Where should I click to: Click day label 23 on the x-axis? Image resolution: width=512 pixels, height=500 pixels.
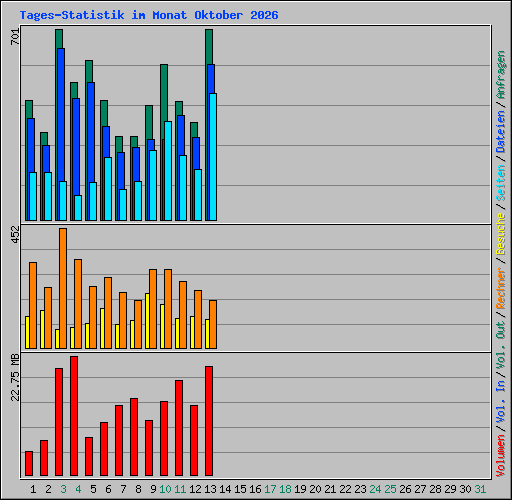pos(360,489)
